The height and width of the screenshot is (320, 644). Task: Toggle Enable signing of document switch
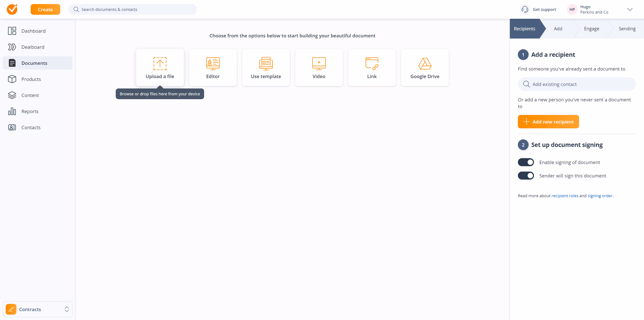[x=526, y=162]
